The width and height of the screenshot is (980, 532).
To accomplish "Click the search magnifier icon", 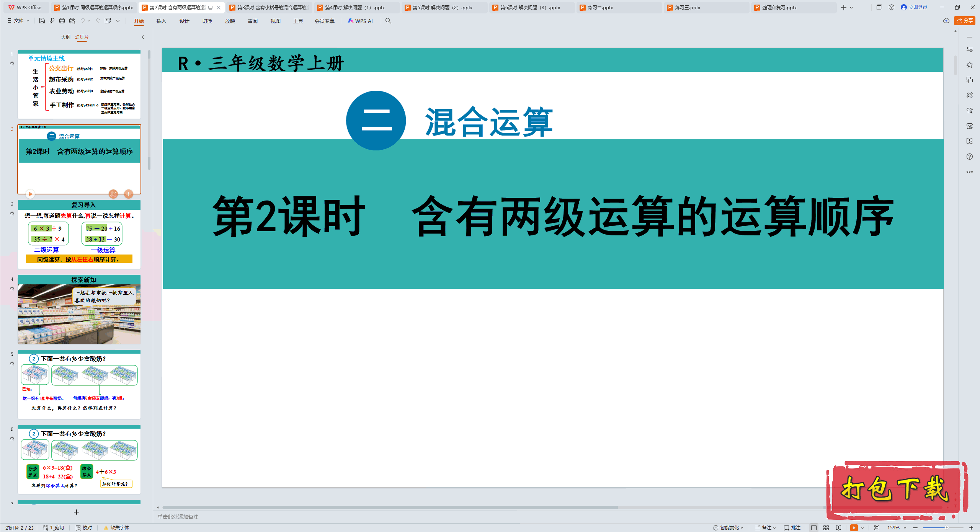I will tap(388, 21).
